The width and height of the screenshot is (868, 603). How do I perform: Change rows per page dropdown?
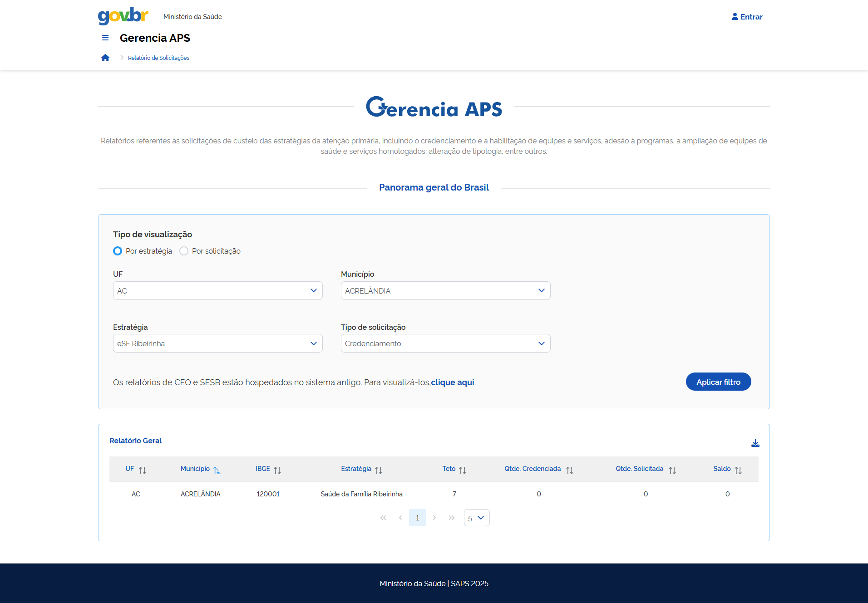click(x=476, y=518)
